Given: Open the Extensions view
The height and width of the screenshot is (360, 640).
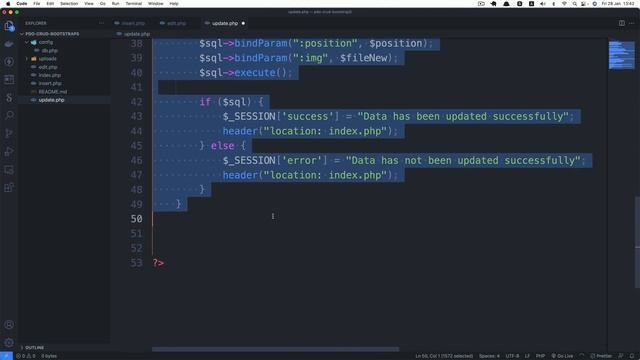Looking at the screenshot, I should click(x=9, y=187).
